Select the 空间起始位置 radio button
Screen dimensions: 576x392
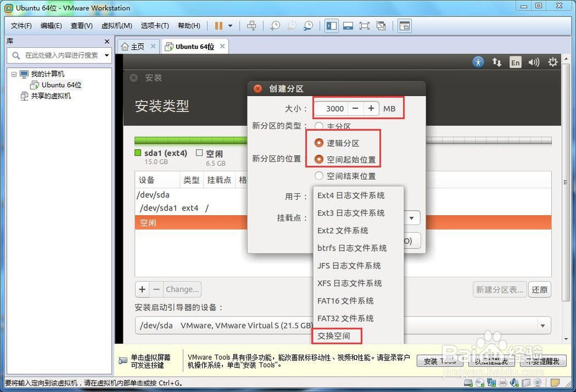point(319,159)
